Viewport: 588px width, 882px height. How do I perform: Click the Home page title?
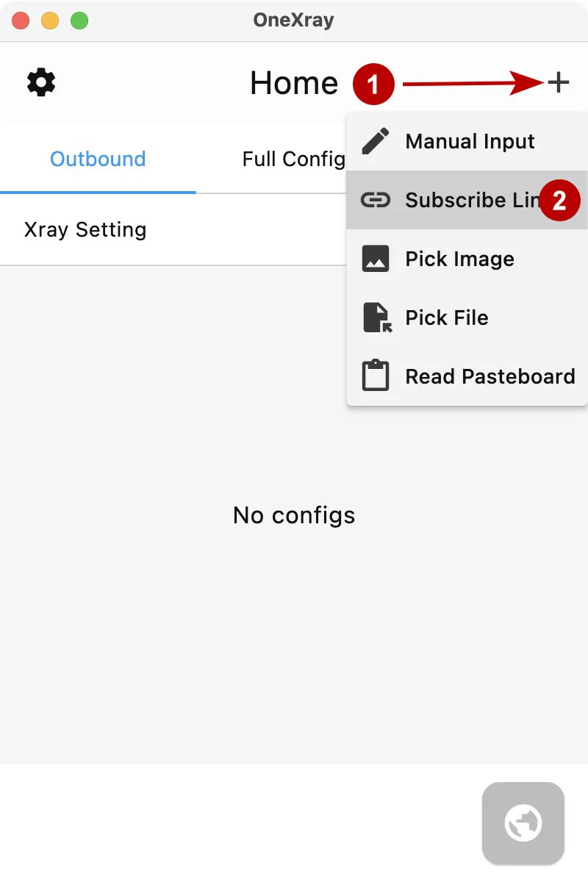(x=294, y=83)
